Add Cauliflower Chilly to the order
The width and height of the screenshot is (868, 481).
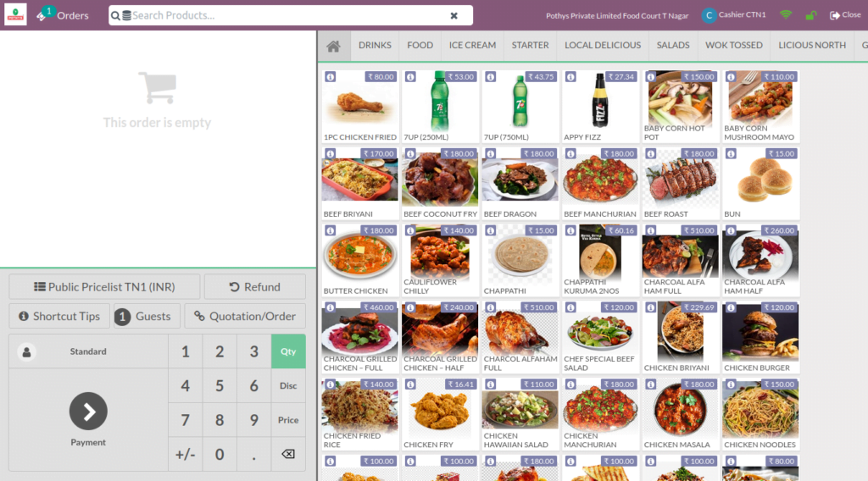pos(440,261)
